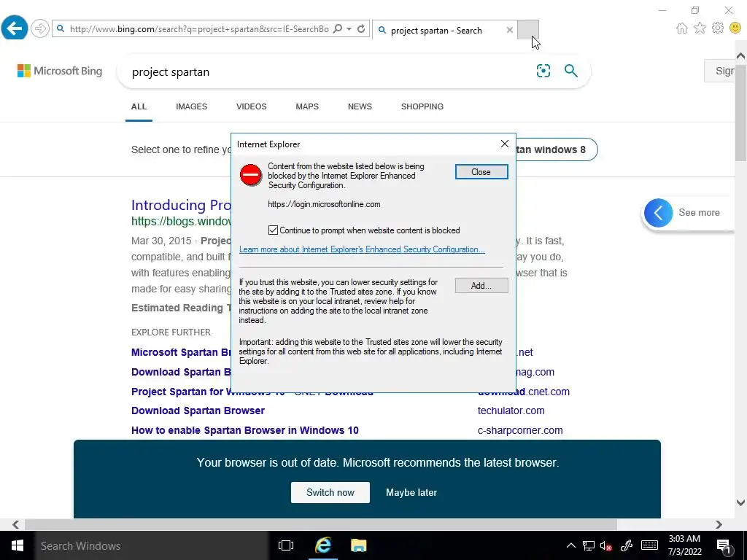Open Bing visual search camera icon

tap(543, 71)
